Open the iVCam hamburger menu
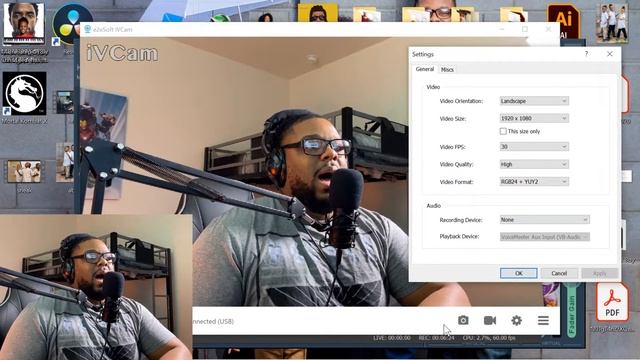 pyautogui.click(x=543, y=320)
